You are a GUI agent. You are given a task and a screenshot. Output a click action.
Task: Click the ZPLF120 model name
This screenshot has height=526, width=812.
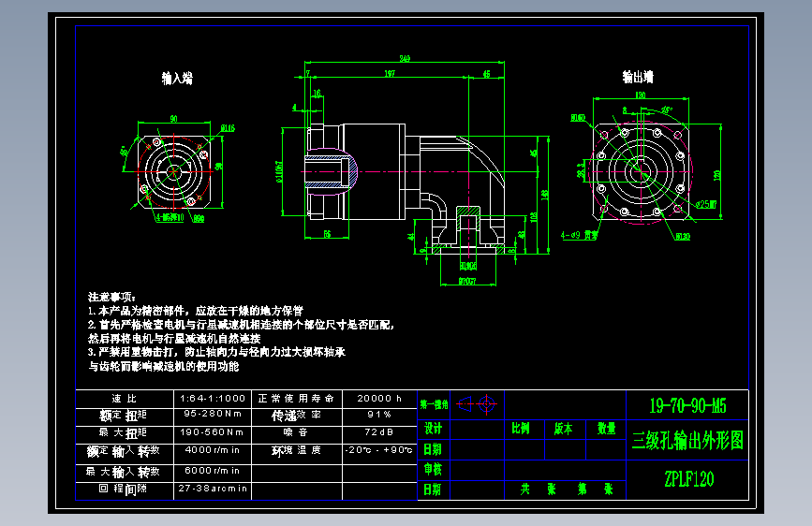(688, 479)
